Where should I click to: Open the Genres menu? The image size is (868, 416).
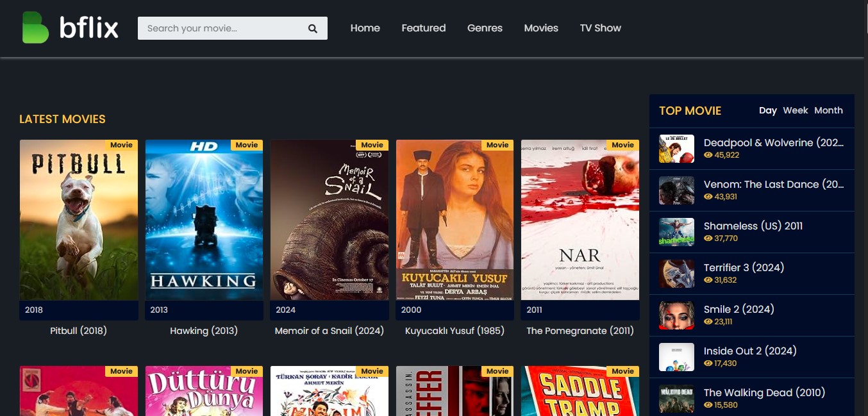485,28
